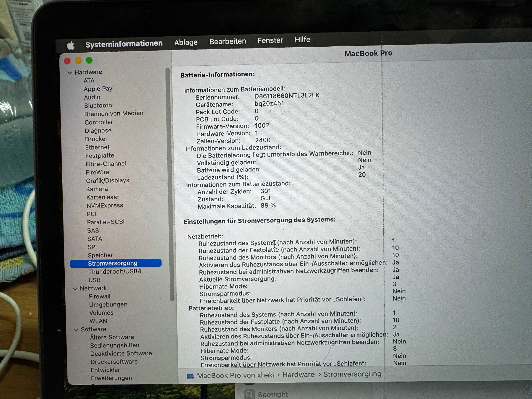Select Thunderbolt/USB4 in the sidebar
The height and width of the screenshot is (399, 532).
coord(115,272)
